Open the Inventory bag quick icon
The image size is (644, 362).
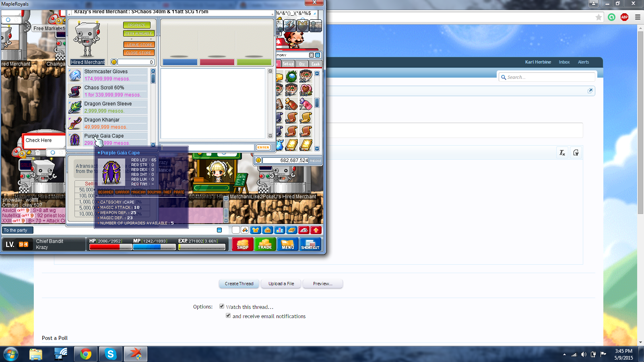tap(268, 230)
